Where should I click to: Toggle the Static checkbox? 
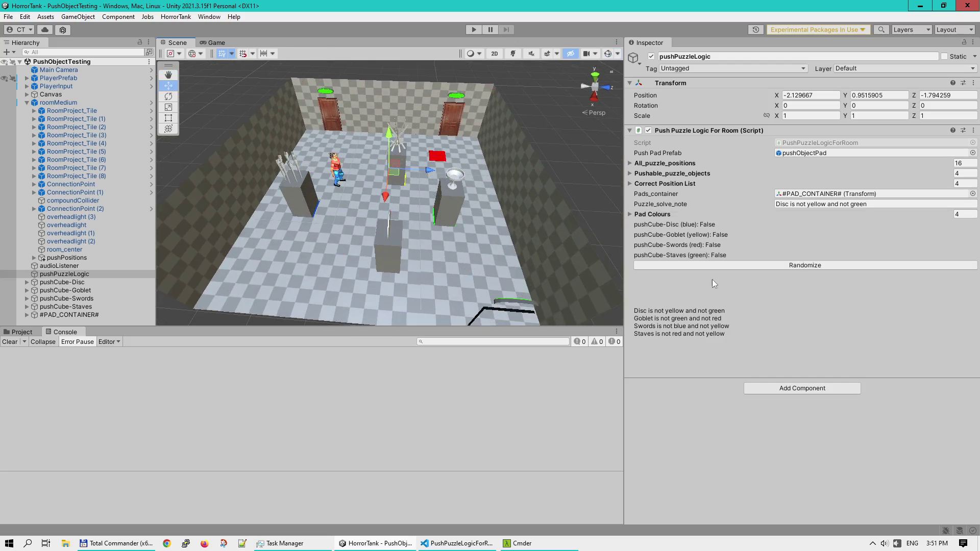point(944,57)
